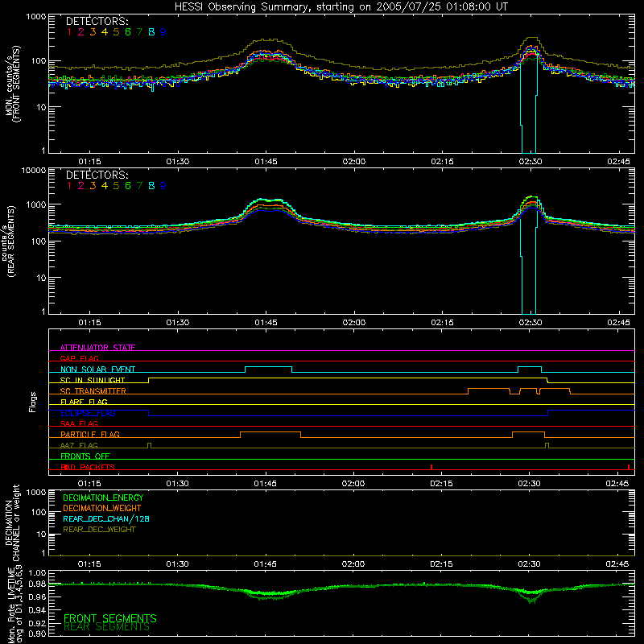Click yellow detector 4 in front segments legend
The image size is (644, 644).
pos(105,32)
